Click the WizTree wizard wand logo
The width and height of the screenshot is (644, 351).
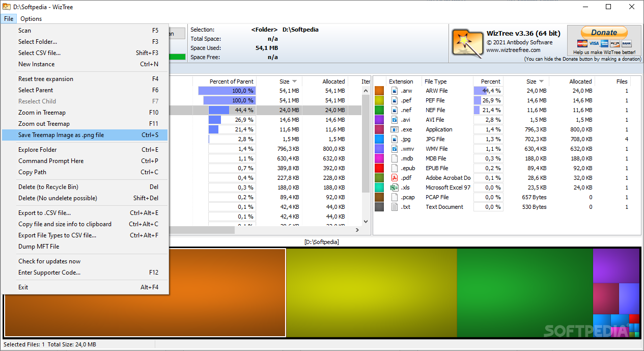(x=467, y=42)
